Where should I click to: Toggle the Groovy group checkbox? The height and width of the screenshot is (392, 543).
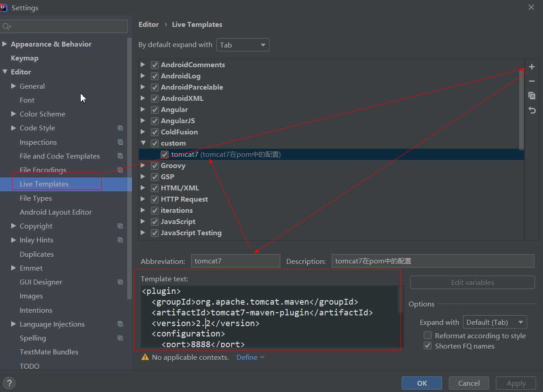tap(155, 166)
